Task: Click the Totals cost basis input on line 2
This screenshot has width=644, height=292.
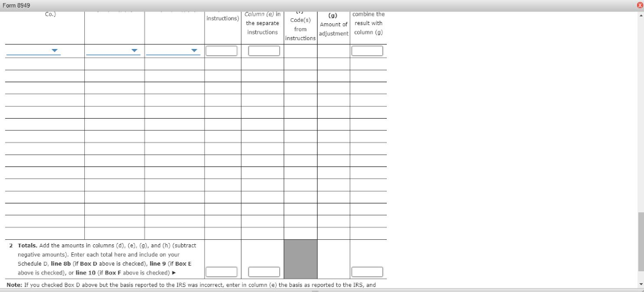Action: click(x=264, y=272)
